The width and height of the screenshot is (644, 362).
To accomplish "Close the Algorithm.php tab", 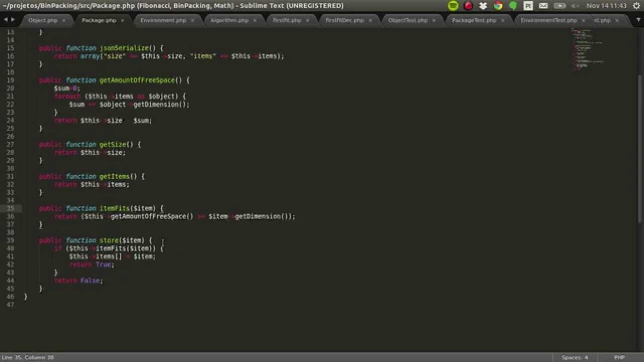I will [x=255, y=21].
